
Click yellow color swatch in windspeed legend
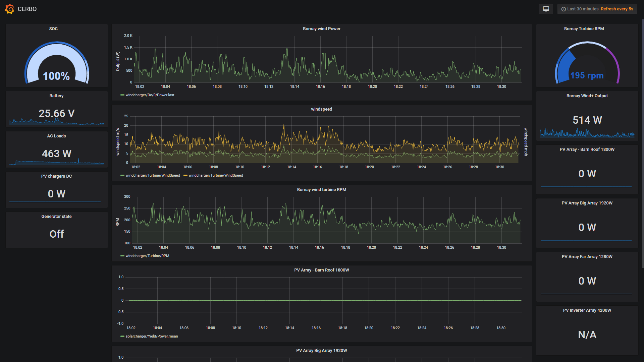tap(185, 176)
